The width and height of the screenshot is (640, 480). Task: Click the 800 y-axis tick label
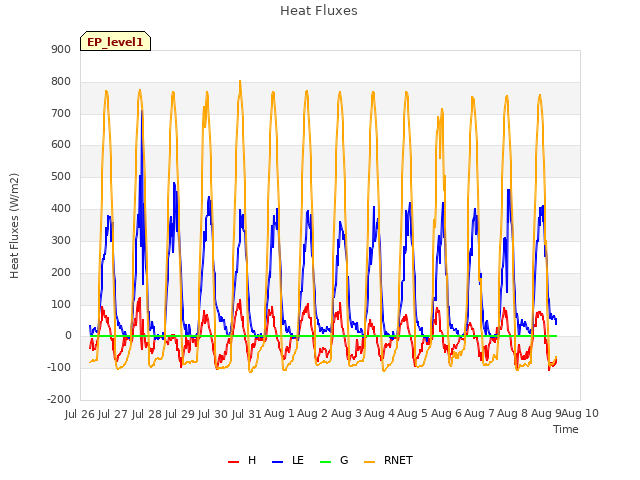61,82
